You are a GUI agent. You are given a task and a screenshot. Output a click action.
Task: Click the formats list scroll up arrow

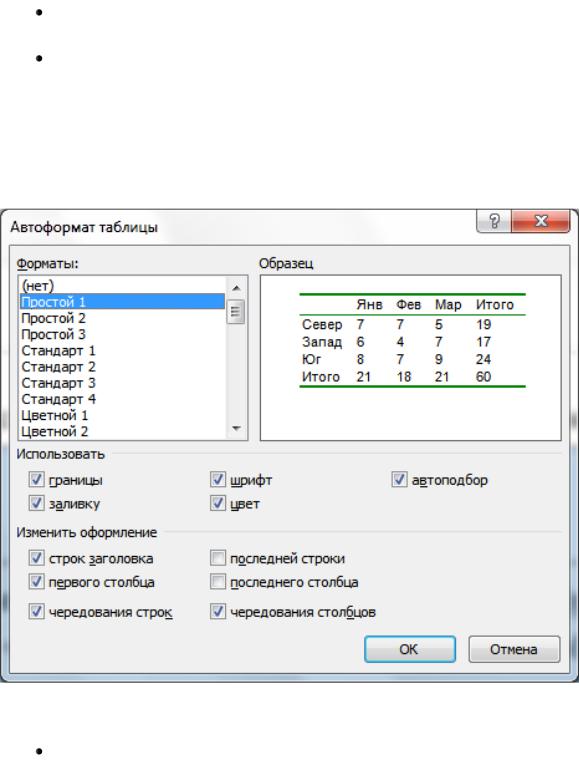point(236,288)
